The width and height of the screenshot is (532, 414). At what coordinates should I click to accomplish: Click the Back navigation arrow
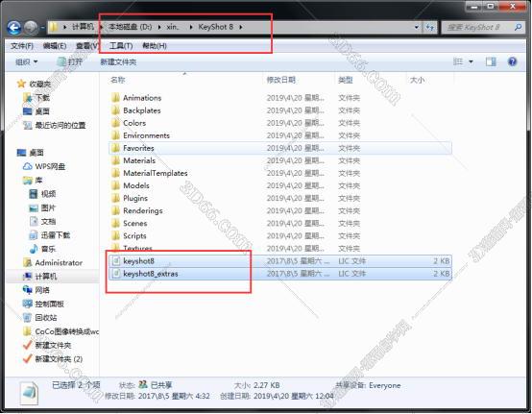(13, 27)
